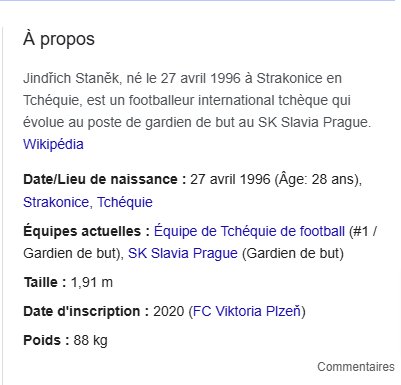Open Équipe de Tchéquie de football link

click(x=249, y=231)
